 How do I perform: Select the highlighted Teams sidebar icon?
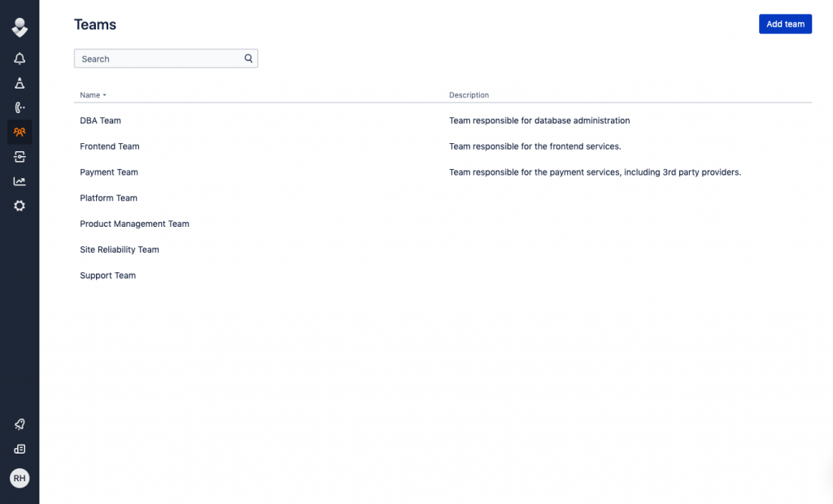20,132
